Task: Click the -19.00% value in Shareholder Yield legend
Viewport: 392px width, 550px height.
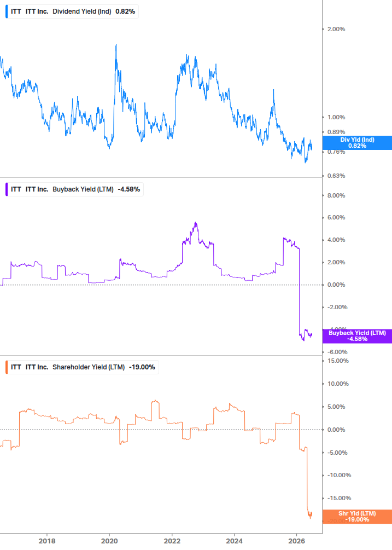Action: point(142,367)
